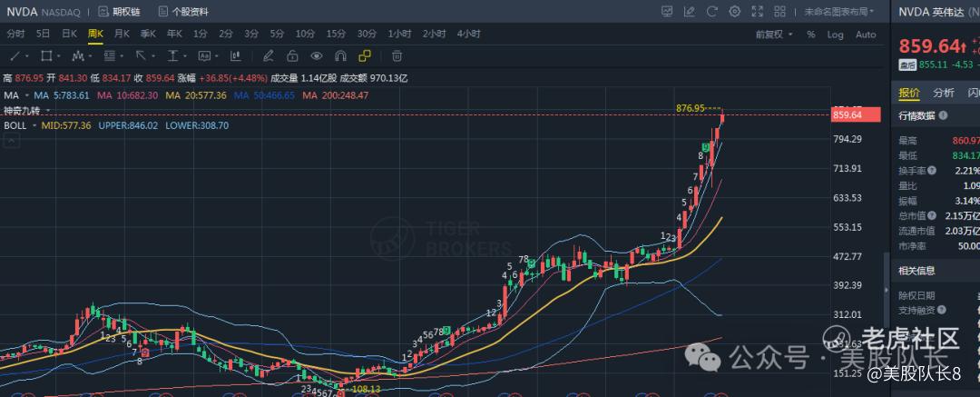
Task: Click the NVDA NASDAQ ticker title
Action: point(44,11)
